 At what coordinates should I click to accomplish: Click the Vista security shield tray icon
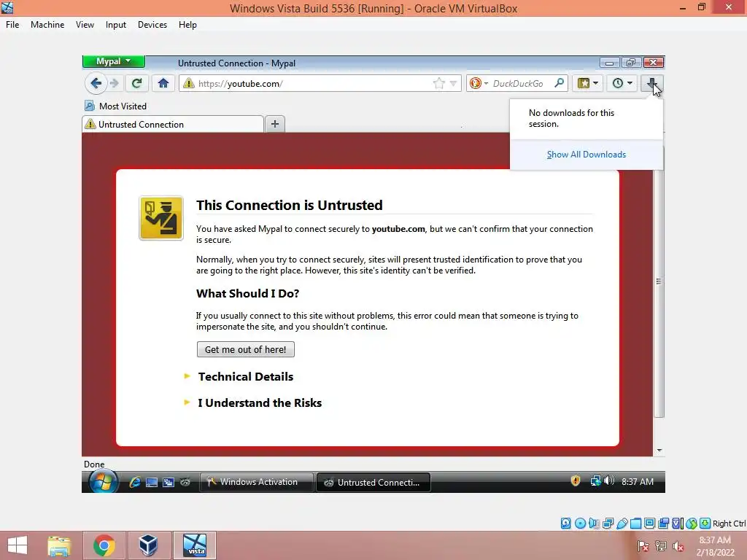576,481
